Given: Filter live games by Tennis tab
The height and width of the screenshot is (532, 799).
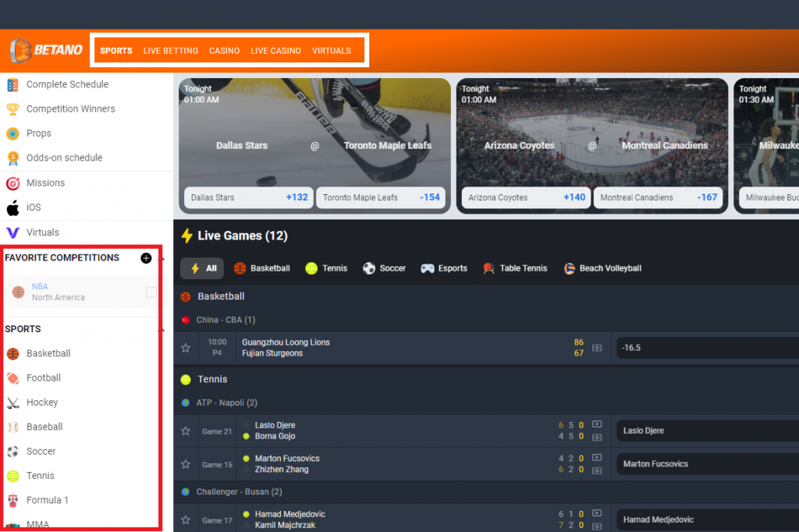Looking at the screenshot, I should coord(326,268).
